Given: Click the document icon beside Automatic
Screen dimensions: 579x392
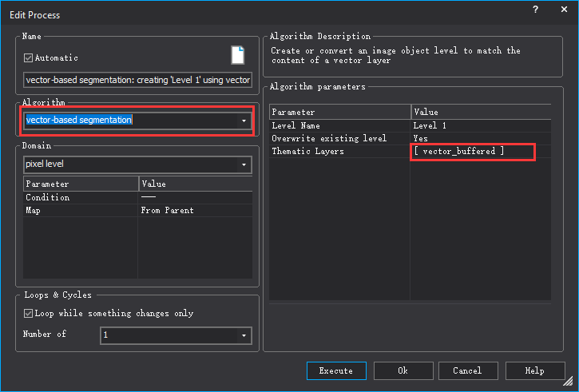Looking at the screenshot, I should tap(238, 55).
